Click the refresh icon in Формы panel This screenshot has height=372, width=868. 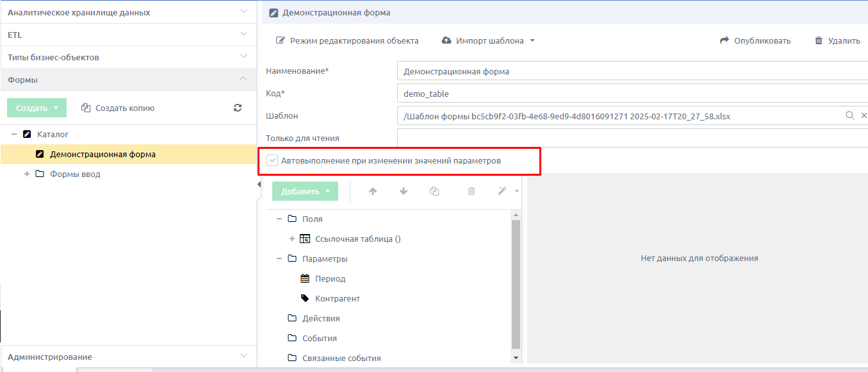tap(238, 108)
